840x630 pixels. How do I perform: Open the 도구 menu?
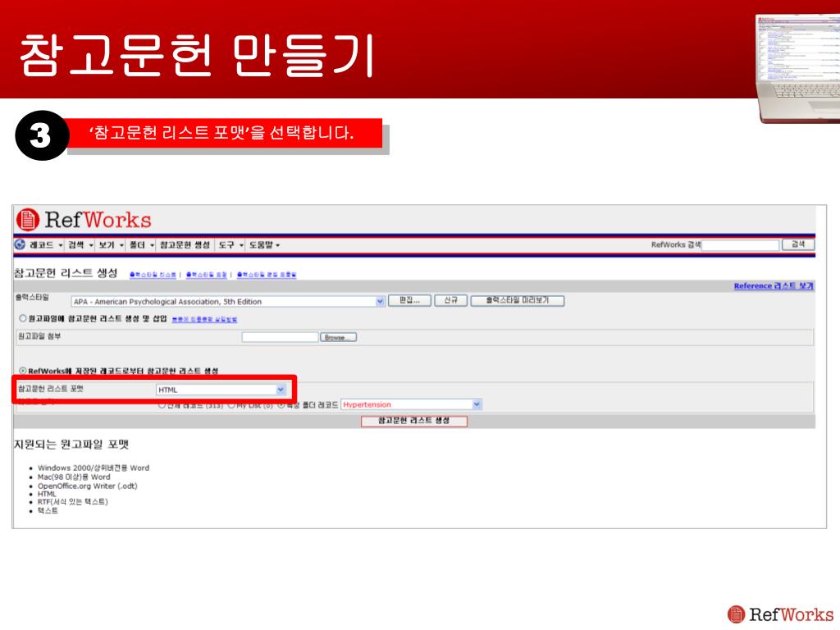click(231, 244)
